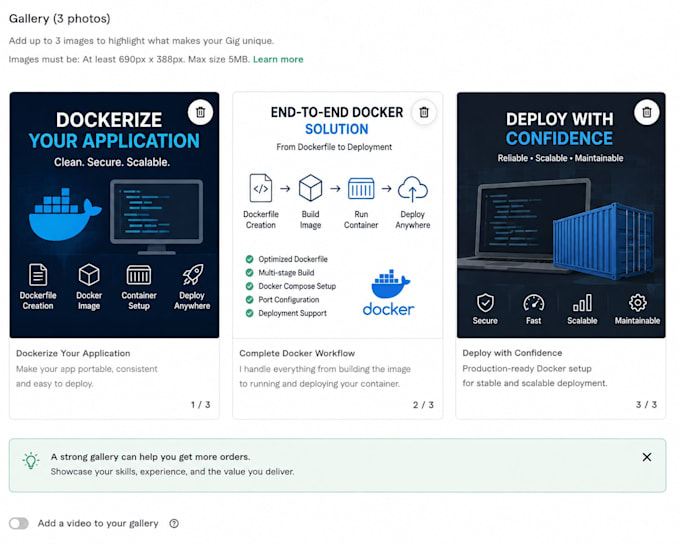This screenshot has width=680, height=544.
Task: Open the Learn more link
Action: (278, 59)
